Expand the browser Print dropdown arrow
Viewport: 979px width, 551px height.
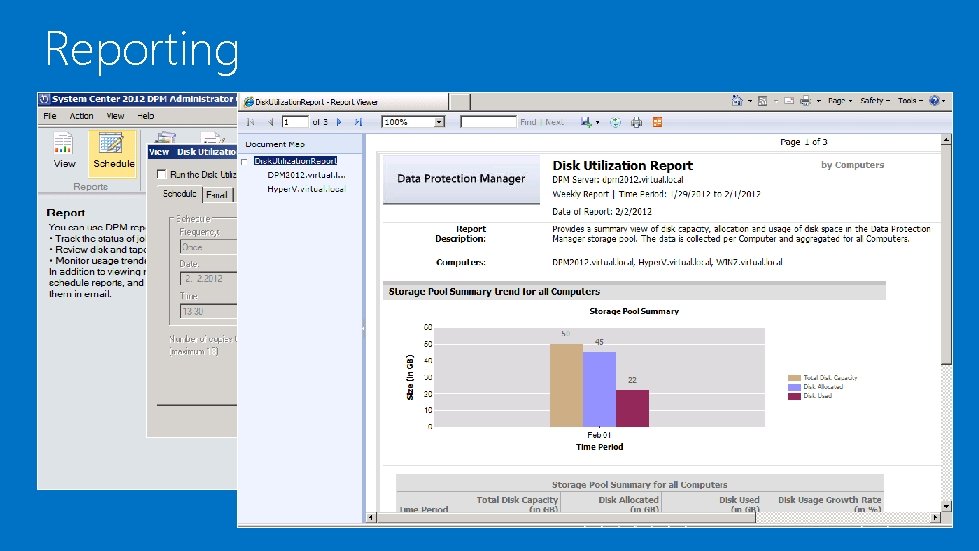[x=818, y=100]
